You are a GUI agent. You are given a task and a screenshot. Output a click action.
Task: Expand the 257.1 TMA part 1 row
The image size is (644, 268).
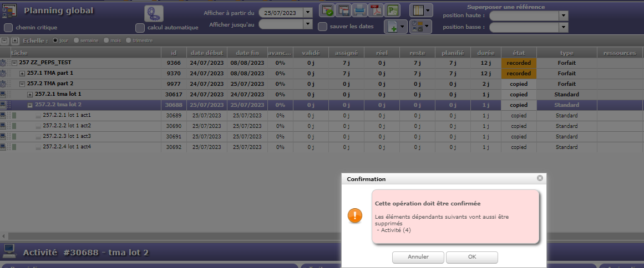(22, 73)
